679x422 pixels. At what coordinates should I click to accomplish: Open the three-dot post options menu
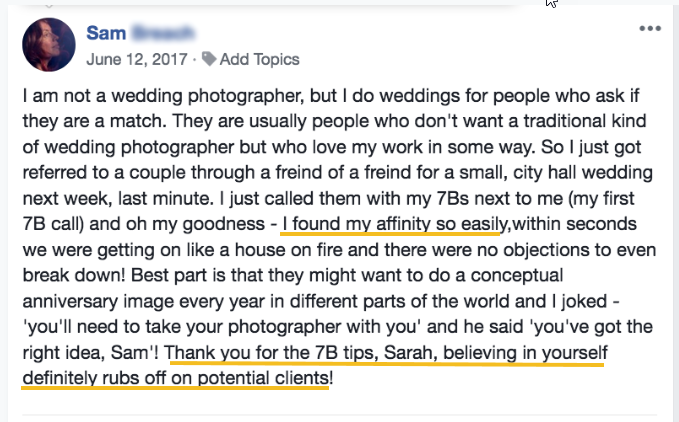click(x=650, y=29)
